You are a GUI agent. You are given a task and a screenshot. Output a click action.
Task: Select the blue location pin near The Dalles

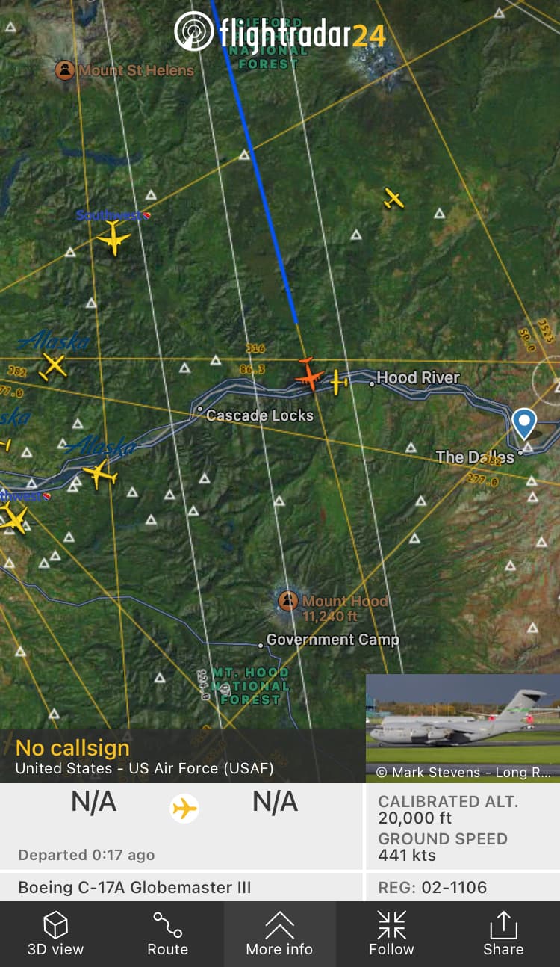click(x=524, y=423)
